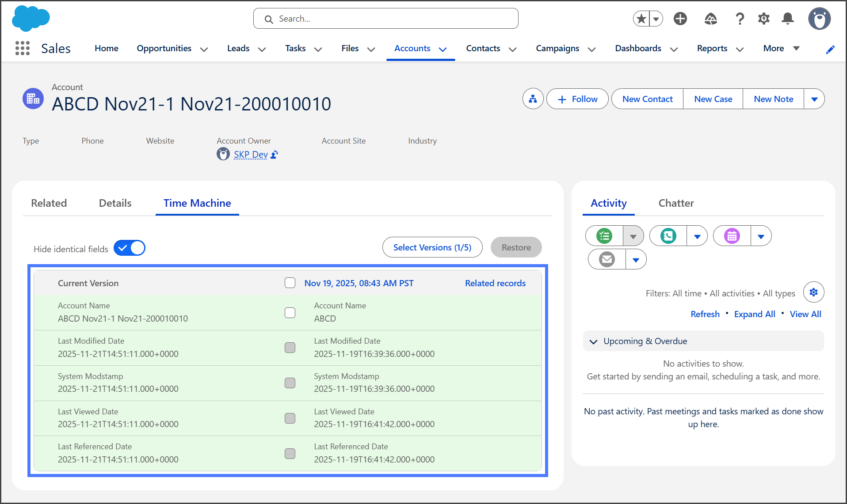Click the Favorites star icon
Screen dimensions: 847x504
(641, 19)
